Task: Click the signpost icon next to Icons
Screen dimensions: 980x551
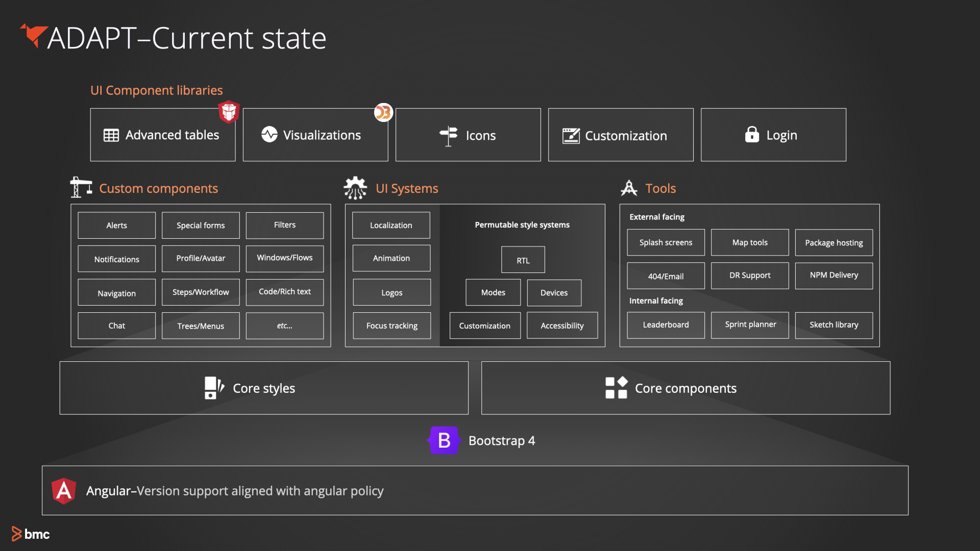Action: tap(449, 136)
